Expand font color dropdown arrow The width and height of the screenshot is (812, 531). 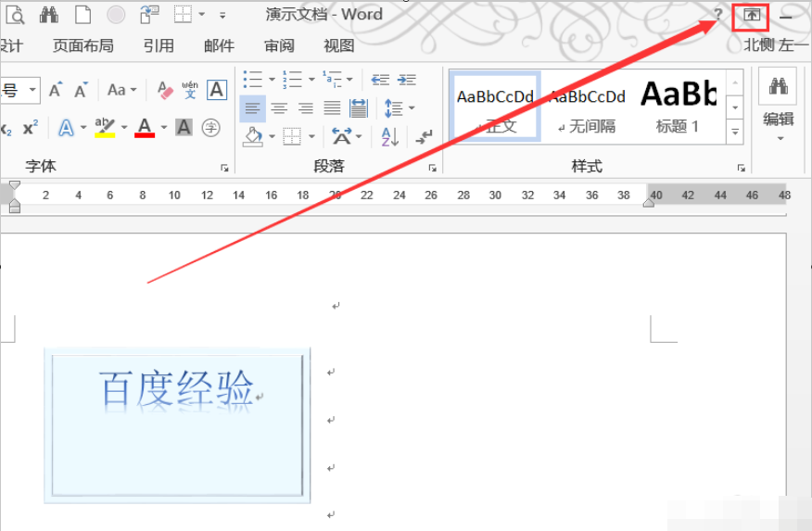pos(164,127)
